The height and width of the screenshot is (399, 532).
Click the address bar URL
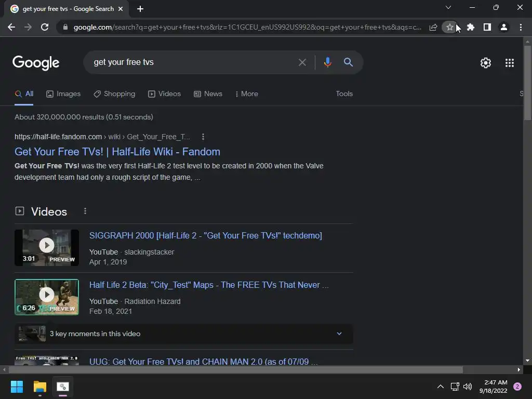[x=247, y=27]
